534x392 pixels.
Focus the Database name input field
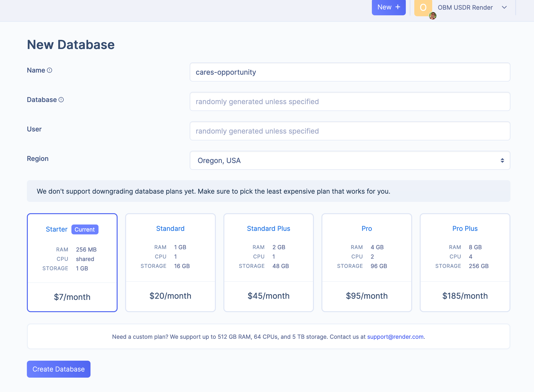point(349,102)
